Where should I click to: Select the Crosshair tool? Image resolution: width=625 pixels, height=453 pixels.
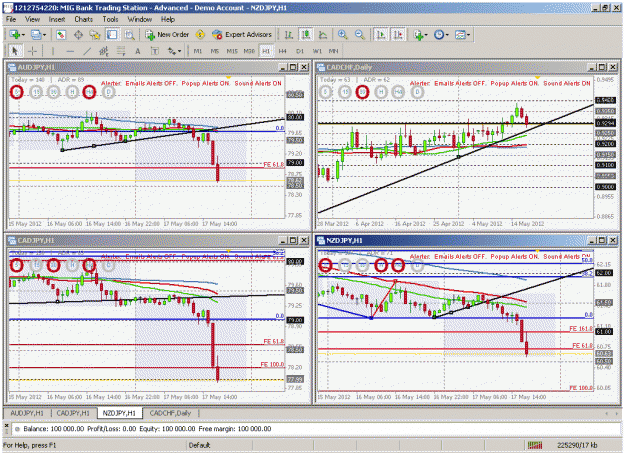coord(32,51)
